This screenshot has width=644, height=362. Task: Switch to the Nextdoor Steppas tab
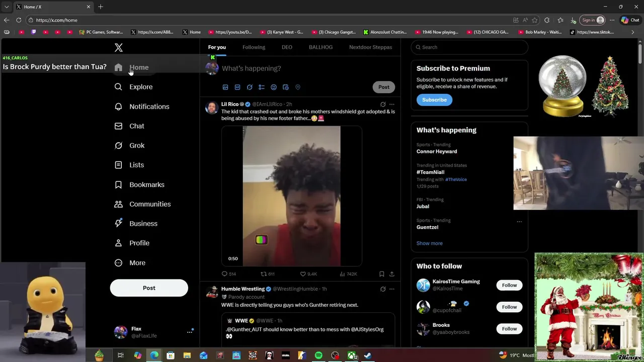pos(371,47)
